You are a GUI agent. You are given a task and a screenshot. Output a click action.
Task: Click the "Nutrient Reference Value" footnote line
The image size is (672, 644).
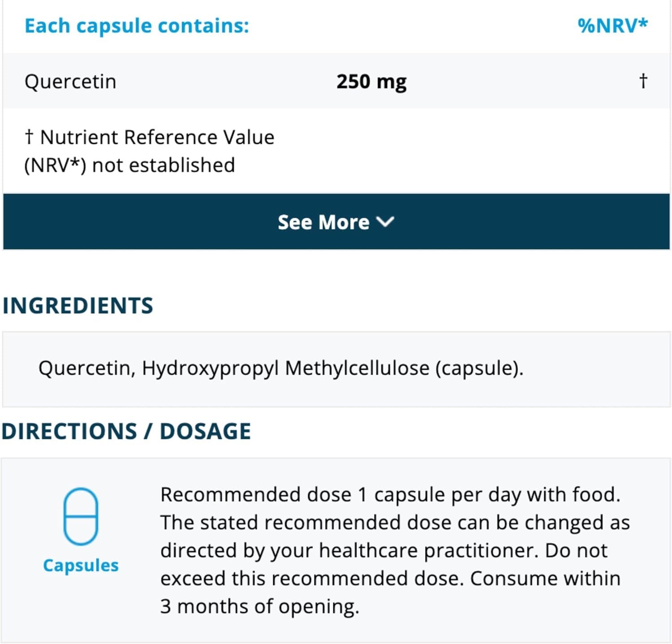157,137
